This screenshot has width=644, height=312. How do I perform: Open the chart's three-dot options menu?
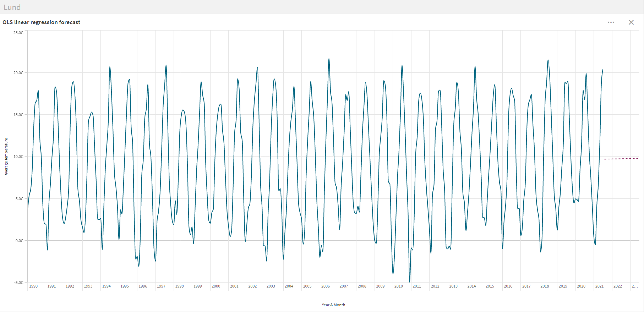point(611,22)
